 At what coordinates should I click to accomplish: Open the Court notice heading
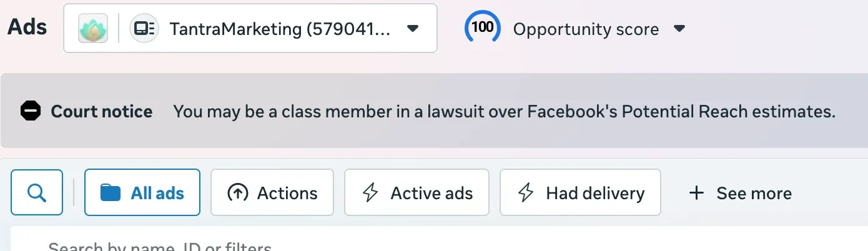point(102,111)
